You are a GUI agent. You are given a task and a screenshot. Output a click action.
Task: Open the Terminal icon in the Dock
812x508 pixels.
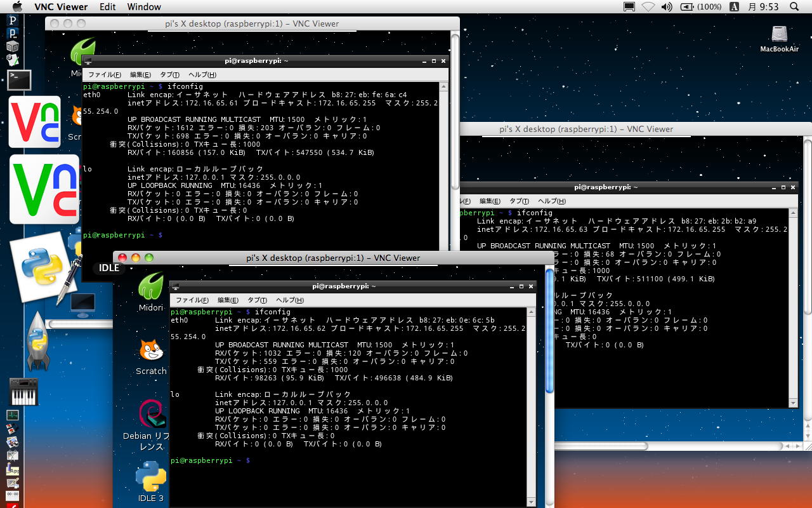19,80
